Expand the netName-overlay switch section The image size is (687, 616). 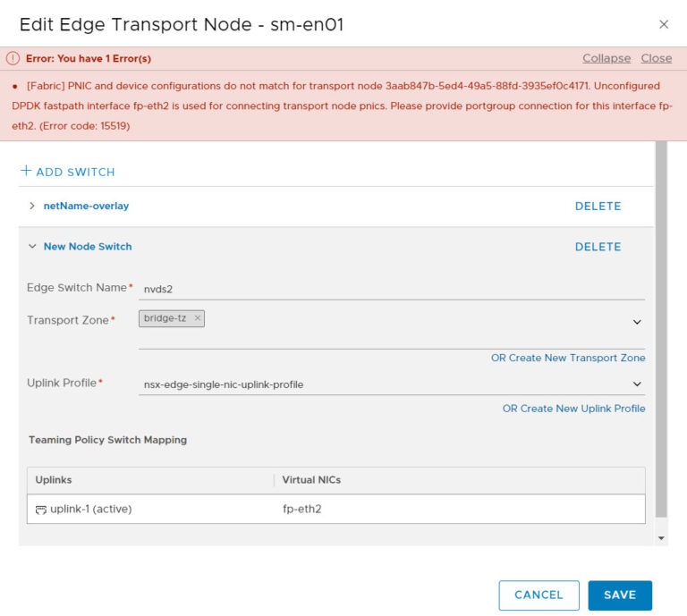(32, 206)
